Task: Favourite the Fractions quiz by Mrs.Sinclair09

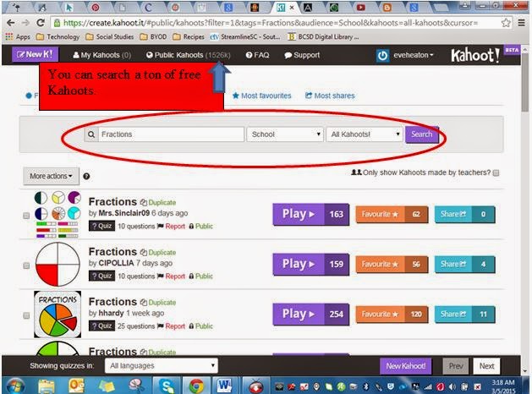Action: coord(392,214)
